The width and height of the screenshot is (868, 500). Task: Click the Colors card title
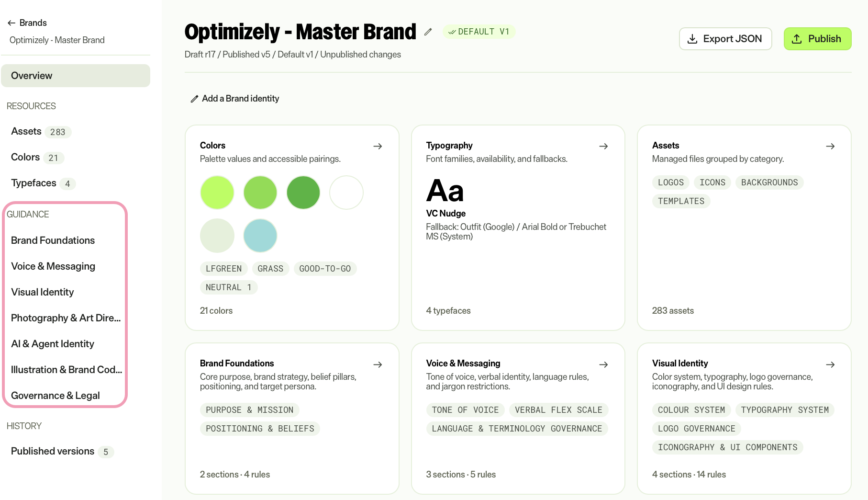[212, 146]
